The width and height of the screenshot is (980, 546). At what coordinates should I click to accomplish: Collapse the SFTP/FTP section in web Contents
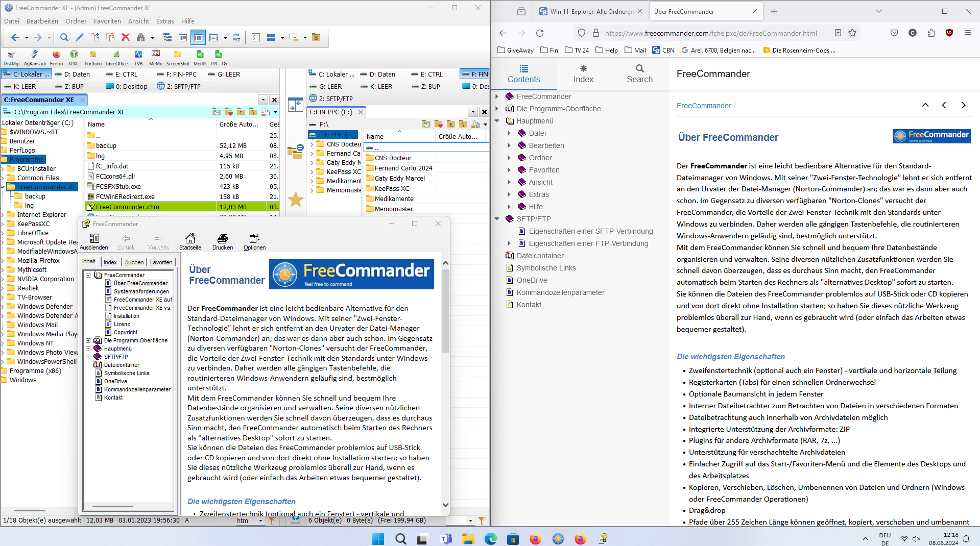point(497,219)
